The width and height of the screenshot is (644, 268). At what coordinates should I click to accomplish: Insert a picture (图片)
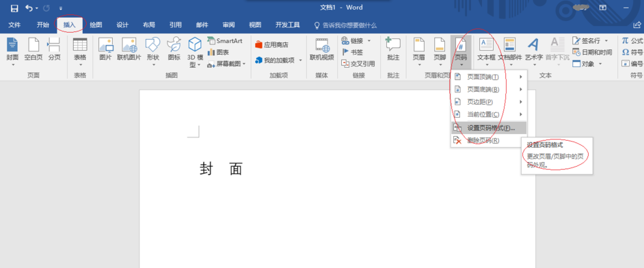click(x=105, y=49)
